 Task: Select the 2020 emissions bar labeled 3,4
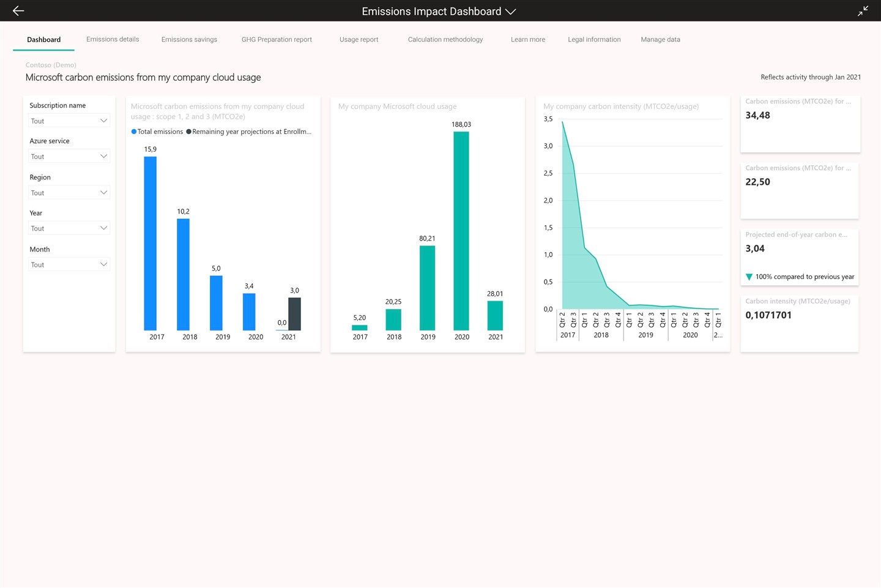[x=249, y=312]
